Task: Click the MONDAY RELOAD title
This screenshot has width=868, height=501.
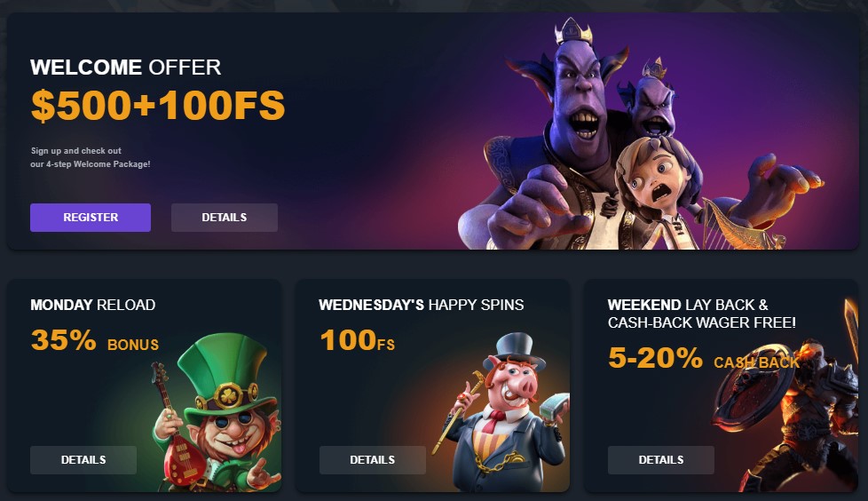Action: pos(93,305)
